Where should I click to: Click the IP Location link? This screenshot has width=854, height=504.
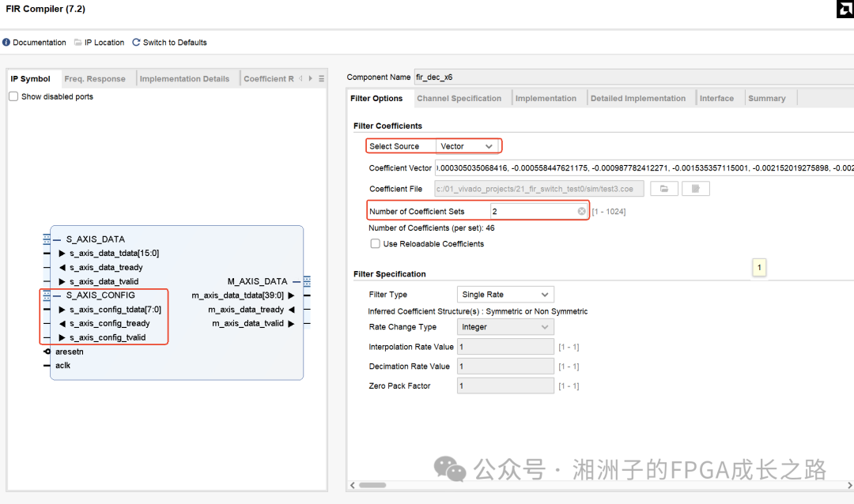[104, 43]
